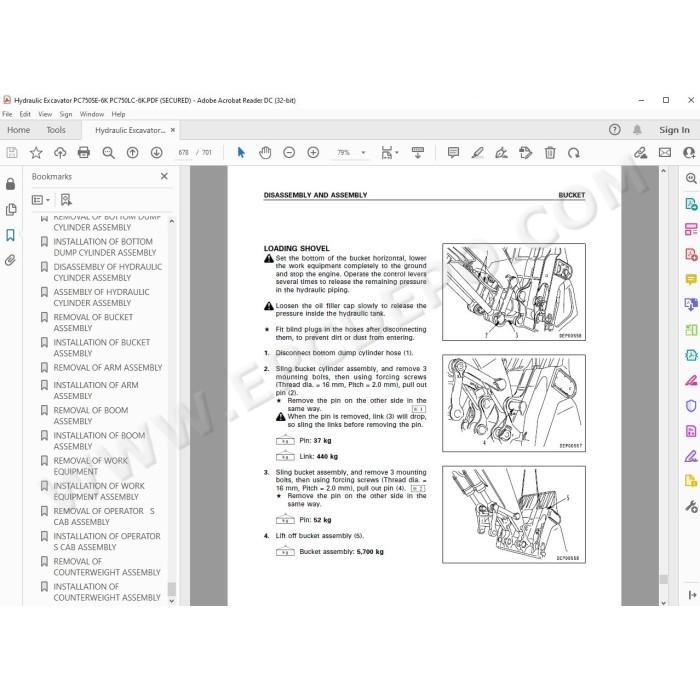Open DISASSEMBLY OF HYDRAULIC CYLINDER ASSEMBLY bookmark

point(108,272)
